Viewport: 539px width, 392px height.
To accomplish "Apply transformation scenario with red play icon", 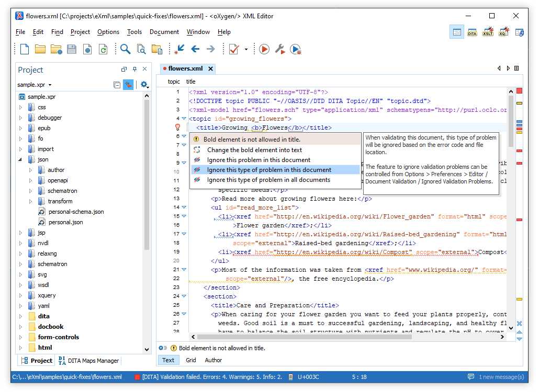I will click(264, 49).
